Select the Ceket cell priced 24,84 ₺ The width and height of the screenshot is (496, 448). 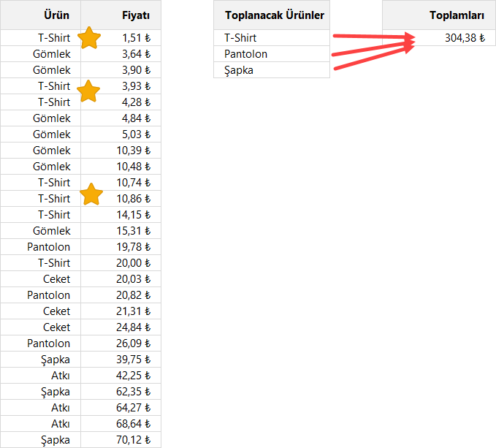41,327
